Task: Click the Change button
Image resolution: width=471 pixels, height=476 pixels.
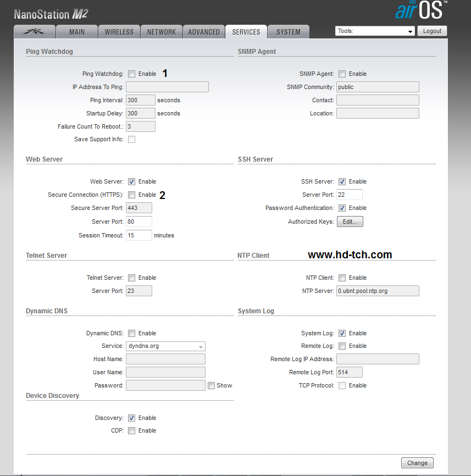Action: point(417,463)
